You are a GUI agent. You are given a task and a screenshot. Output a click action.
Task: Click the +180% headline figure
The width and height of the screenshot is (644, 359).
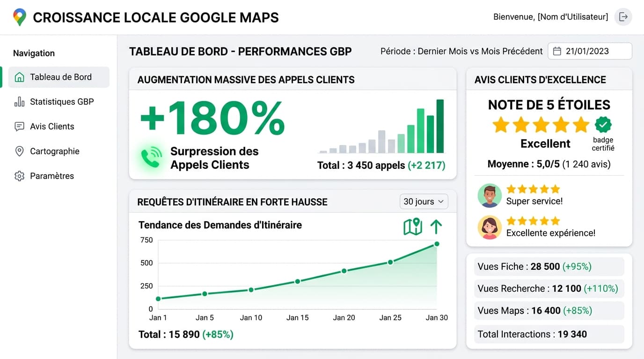pos(212,118)
